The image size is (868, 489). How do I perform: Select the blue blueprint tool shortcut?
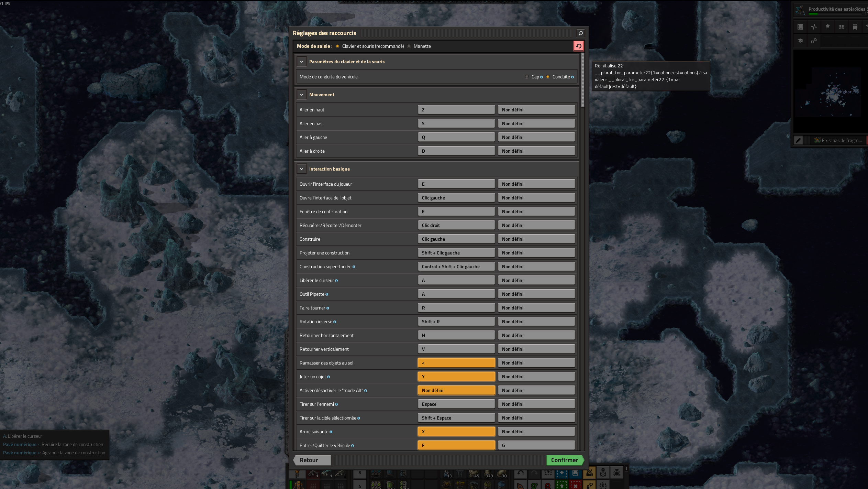(x=562, y=474)
